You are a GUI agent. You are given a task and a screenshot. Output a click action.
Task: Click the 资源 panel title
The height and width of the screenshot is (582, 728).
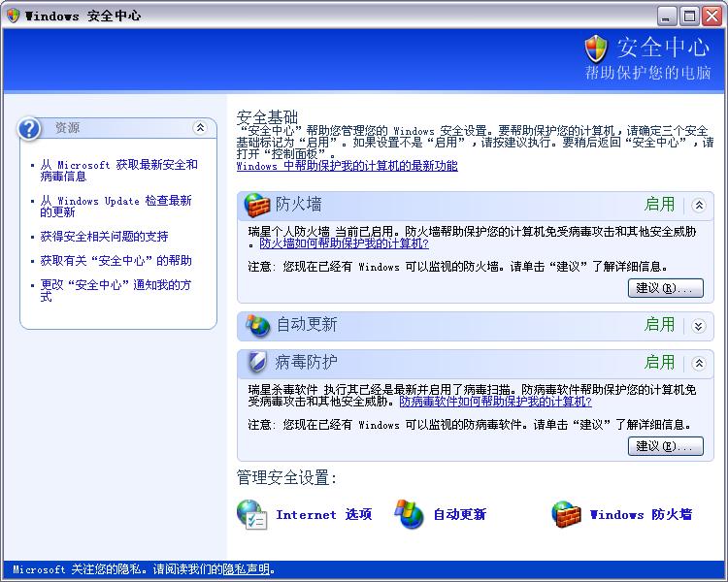coord(67,128)
